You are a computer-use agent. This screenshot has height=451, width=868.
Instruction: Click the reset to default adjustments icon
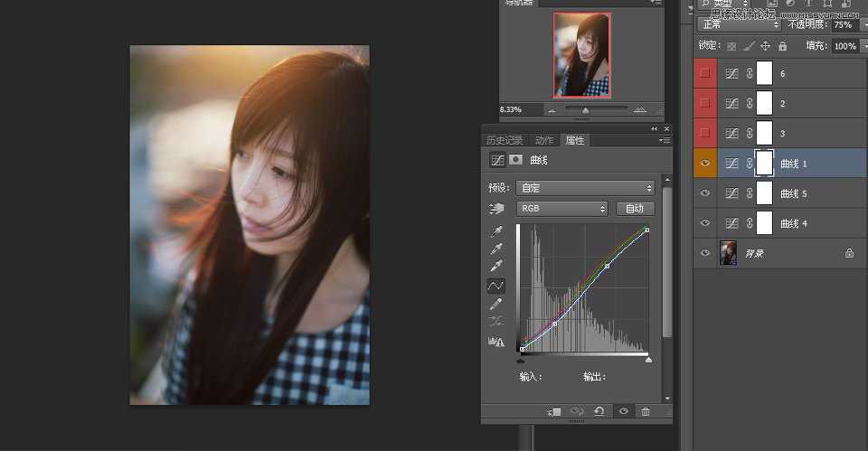[x=599, y=411]
